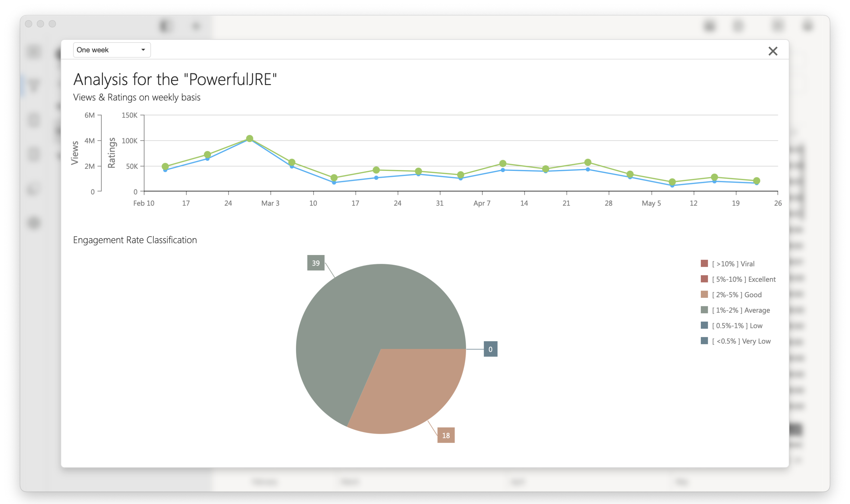Viewport: 850px width, 504px height.
Task: Toggle the 1%-2% Average legend entry
Action: 740,310
